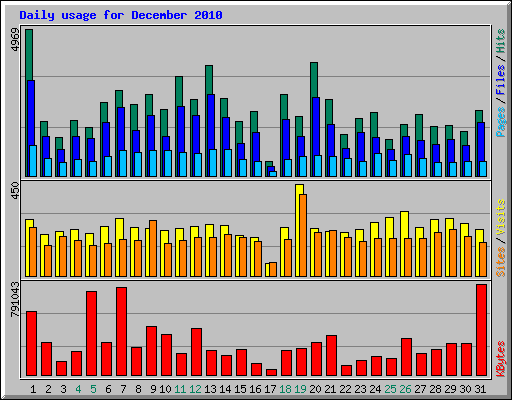Screen dimensions: 512x400
Task: Click the green hits bar for day 20
Action: tap(314, 80)
